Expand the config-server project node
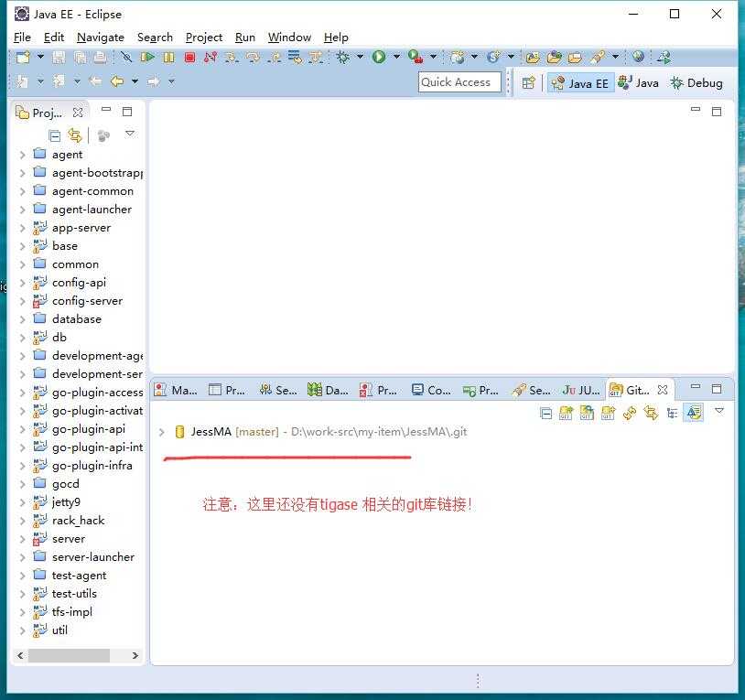The height and width of the screenshot is (700, 745). (x=22, y=301)
